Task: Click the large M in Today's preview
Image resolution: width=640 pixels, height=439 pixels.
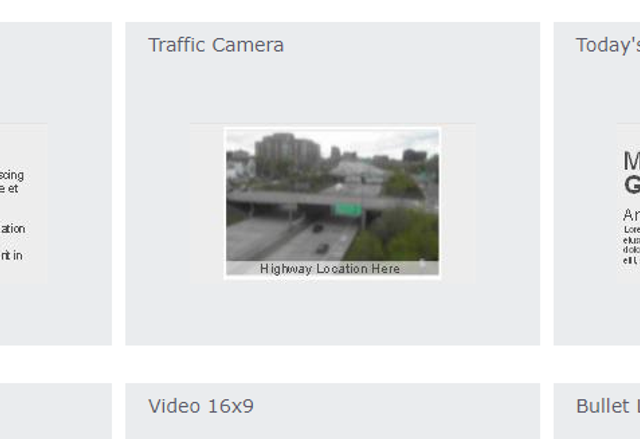Action: 632,161
